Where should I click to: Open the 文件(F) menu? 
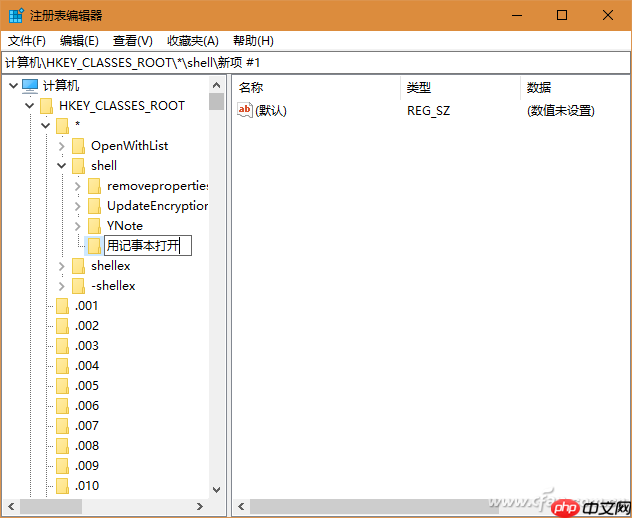click(x=27, y=41)
